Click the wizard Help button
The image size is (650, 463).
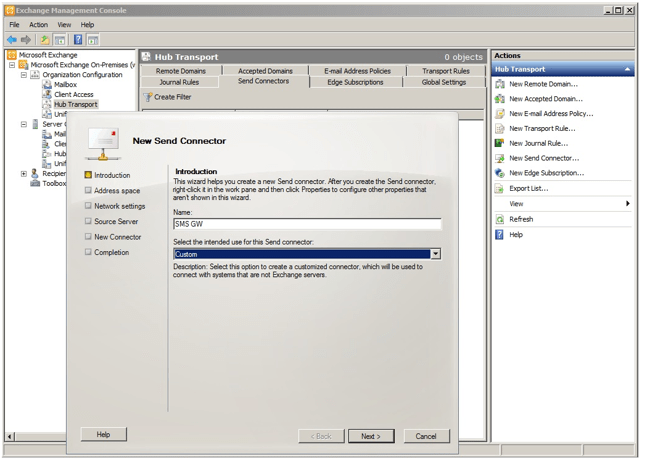(x=103, y=434)
